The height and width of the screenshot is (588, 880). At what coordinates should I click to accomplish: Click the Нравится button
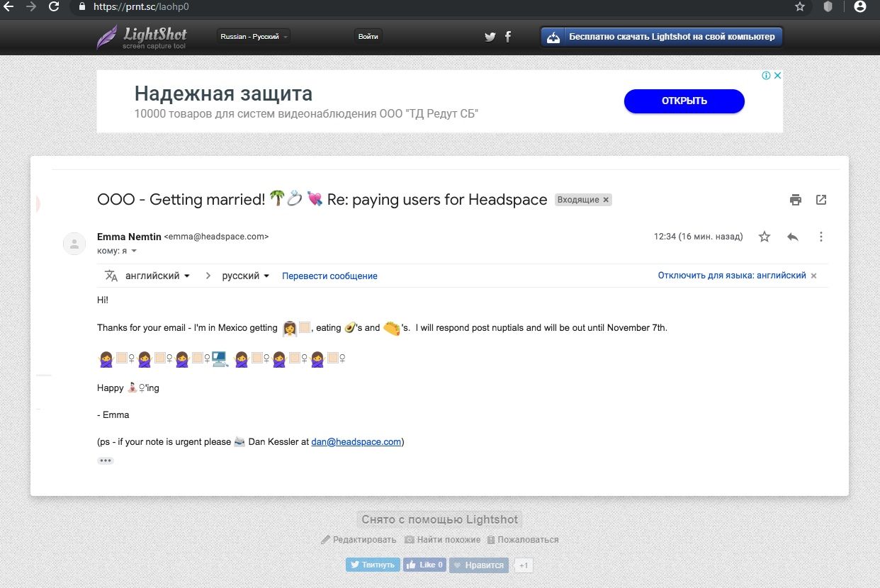[x=479, y=565]
